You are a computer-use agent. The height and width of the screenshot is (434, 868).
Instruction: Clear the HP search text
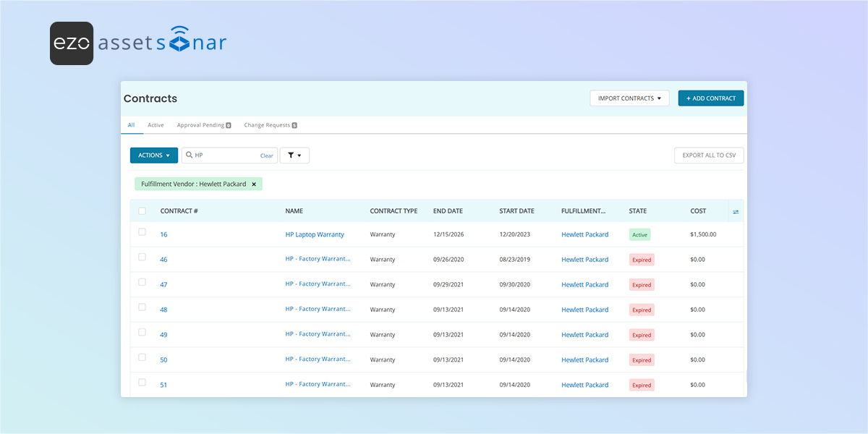(267, 156)
